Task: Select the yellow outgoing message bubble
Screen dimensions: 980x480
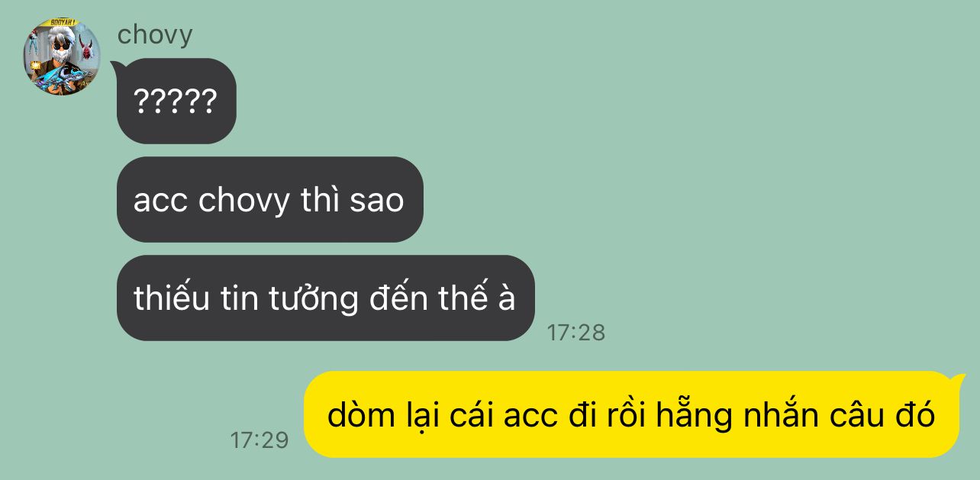Action: pos(631,414)
